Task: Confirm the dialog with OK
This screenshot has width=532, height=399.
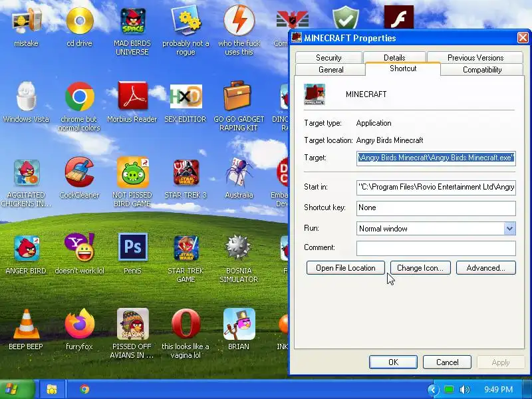Action: [x=393, y=362]
